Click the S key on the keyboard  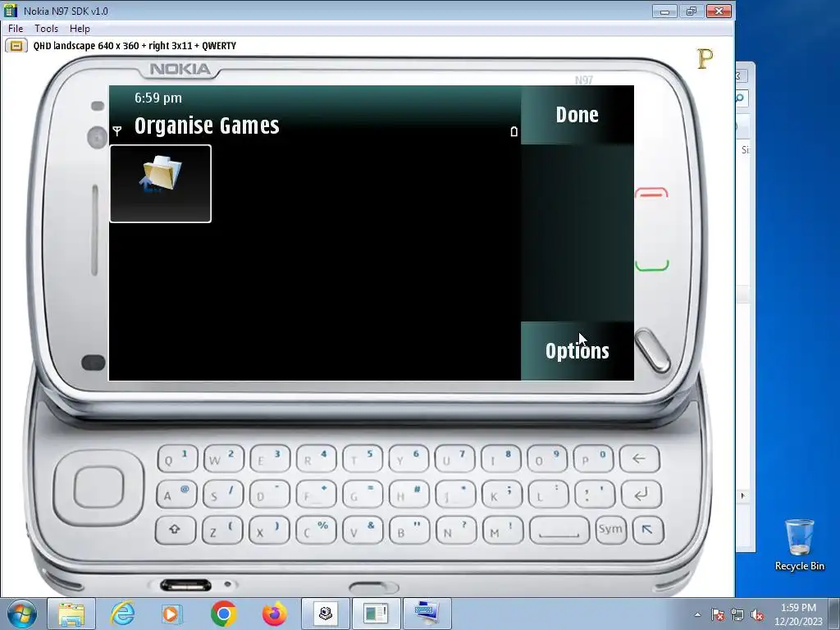pos(223,494)
